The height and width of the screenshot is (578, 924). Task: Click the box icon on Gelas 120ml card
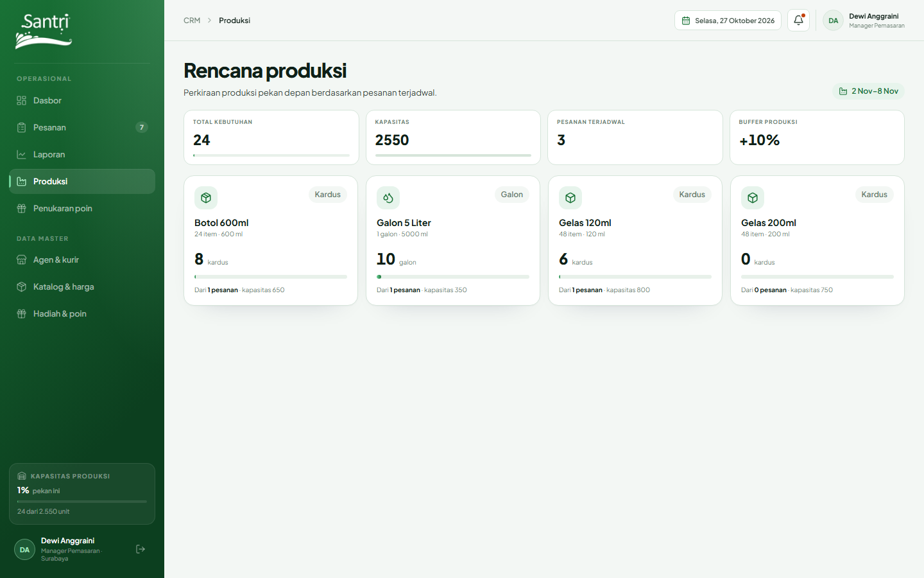coord(570,198)
